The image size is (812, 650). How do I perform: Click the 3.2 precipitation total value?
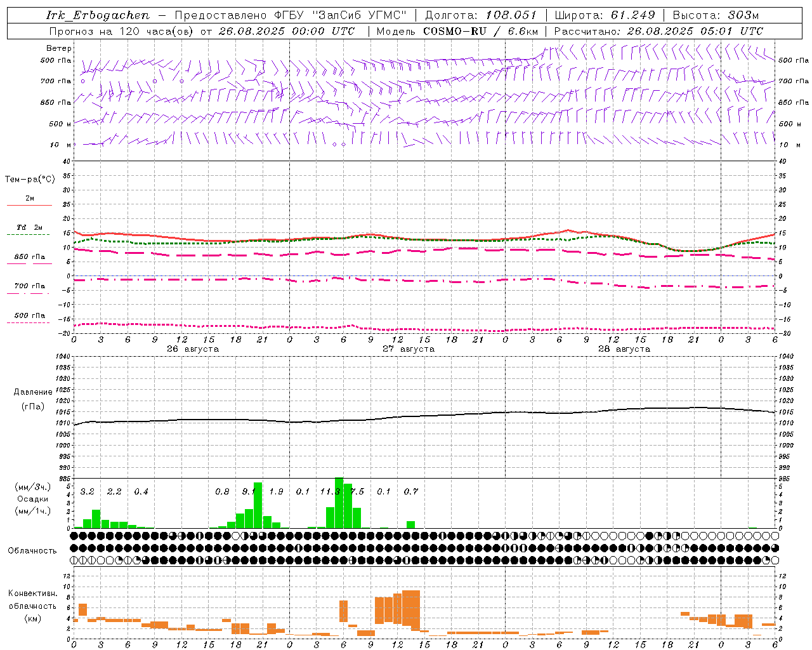88,491
